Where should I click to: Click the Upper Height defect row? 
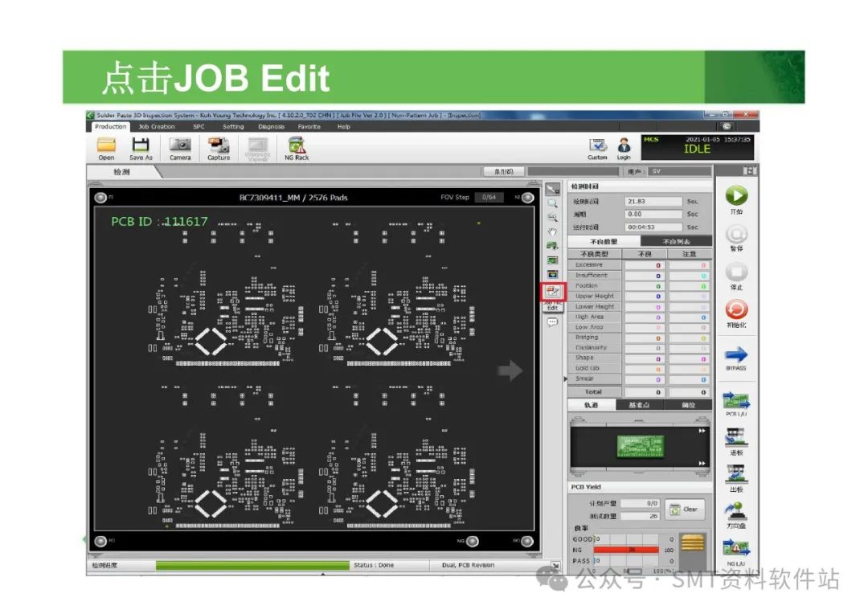click(640, 297)
